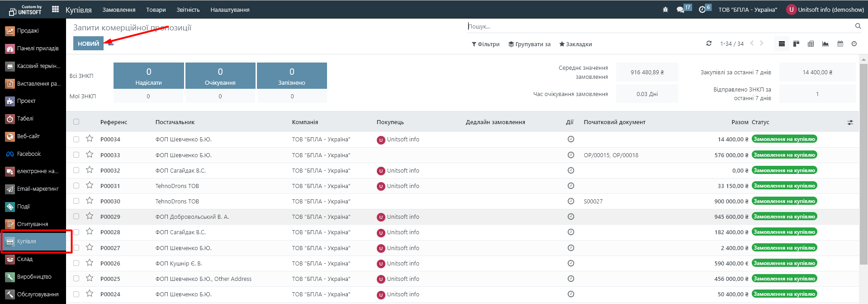Open the Закладки favorites dropdown
Viewport: 868px width, 304px height.
575,44
